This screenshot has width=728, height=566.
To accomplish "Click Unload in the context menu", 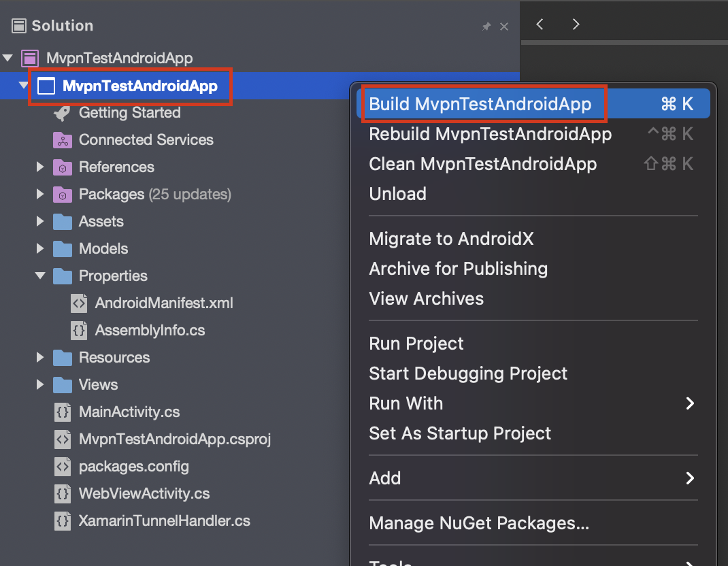I will [x=533, y=194].
